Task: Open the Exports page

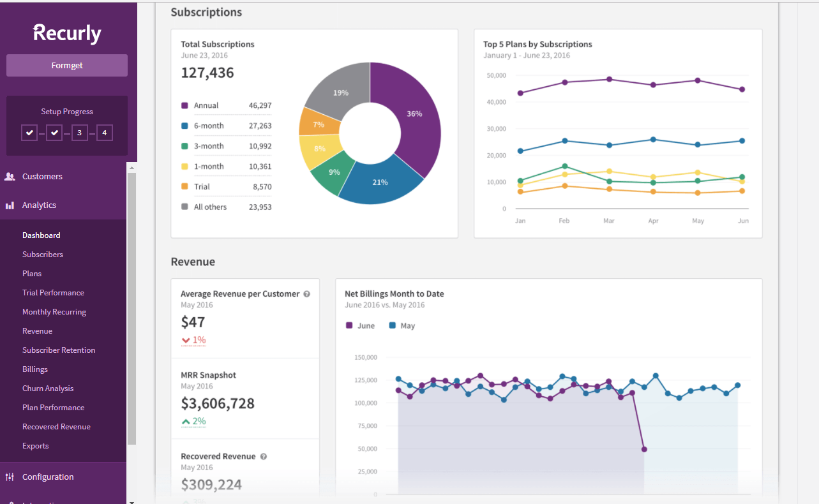Action: pyautogui.click(x=35, y=446)
